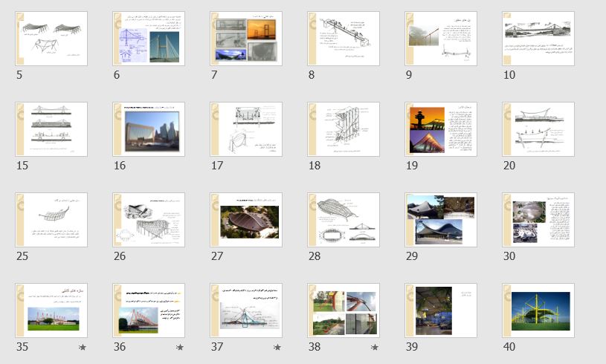Click the animation star icon under slide 36
Screen dimensions: 606x364
tap(180, 347)
